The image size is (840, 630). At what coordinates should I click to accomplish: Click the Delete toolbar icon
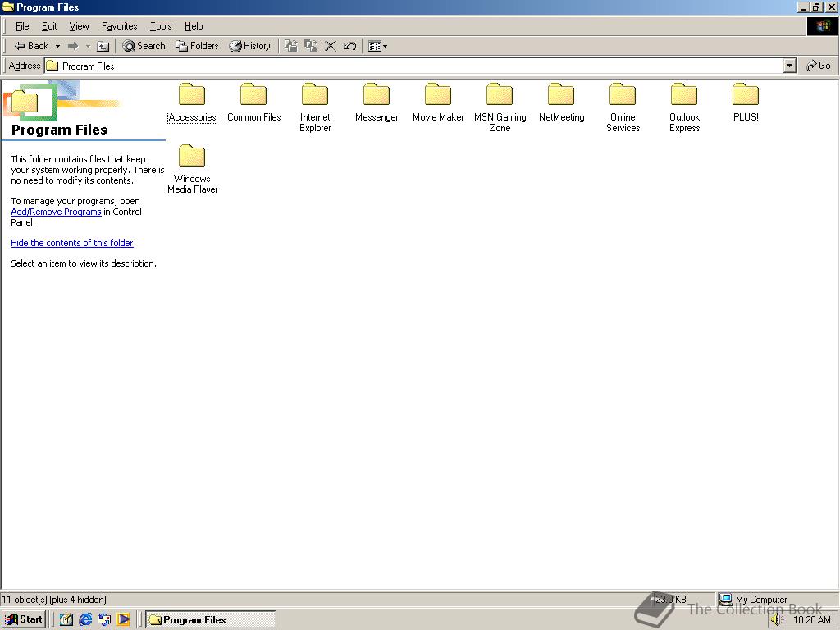[x=331, y=46]
